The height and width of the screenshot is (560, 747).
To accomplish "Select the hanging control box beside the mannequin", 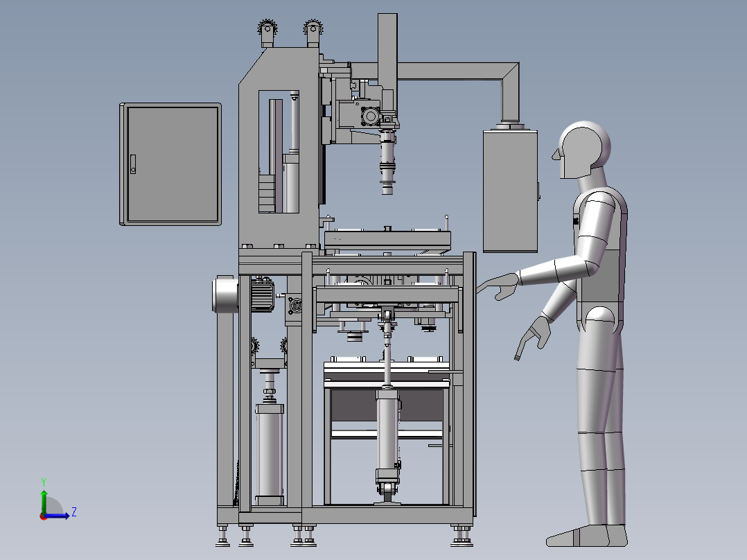I will click(510, 191).
